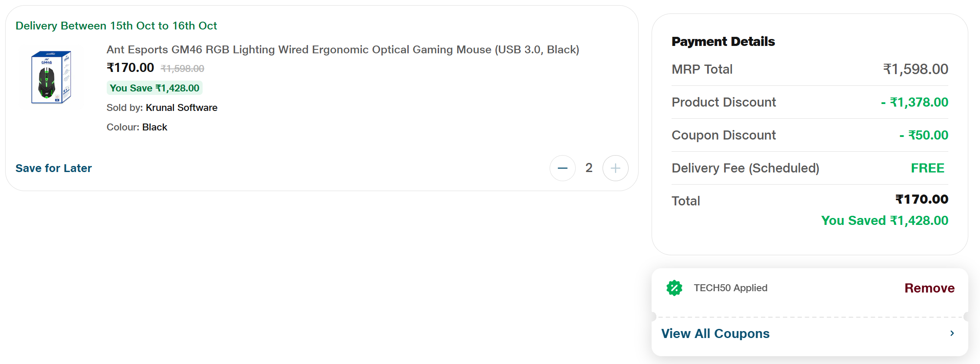This screenshot has width=980, height=364.
Task: Click the Delivery Fee (Scheduled) row label
Action: coord(745,168)
